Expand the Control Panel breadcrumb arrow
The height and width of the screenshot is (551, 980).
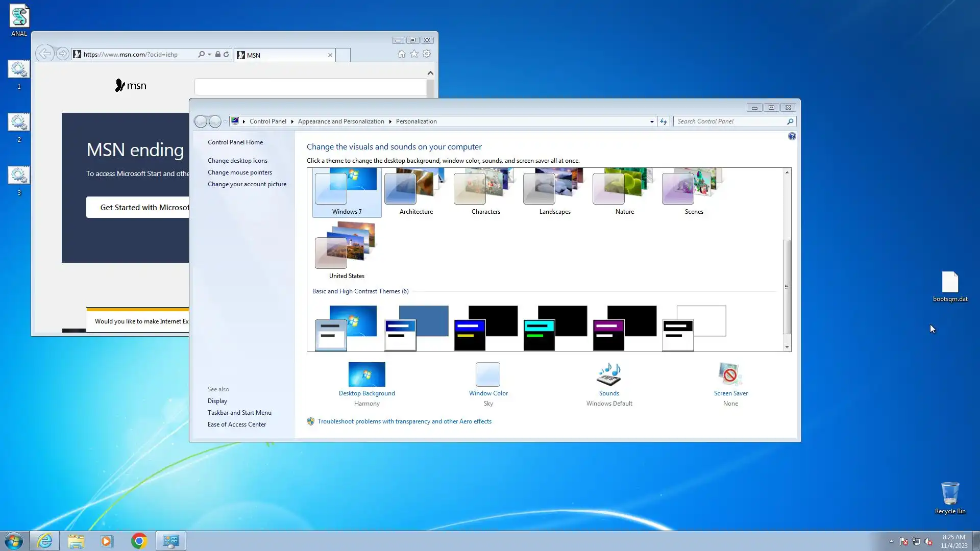(292, 121)
